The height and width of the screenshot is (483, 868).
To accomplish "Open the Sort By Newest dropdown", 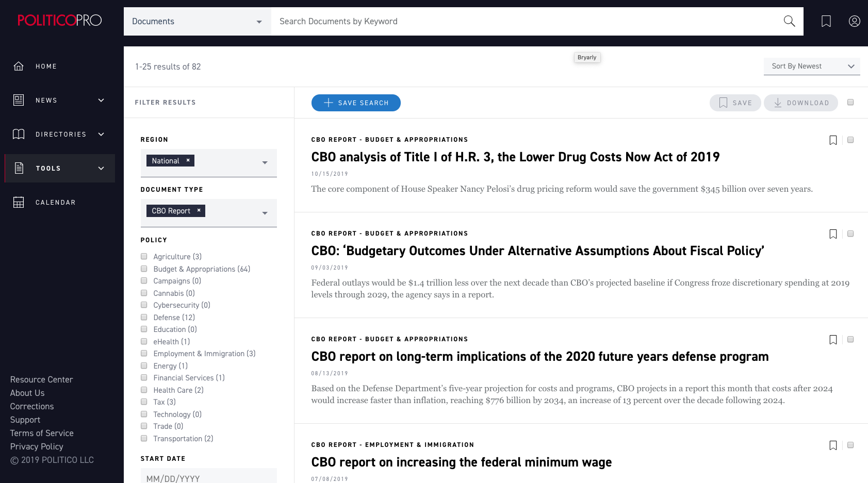I will point(812,66).
